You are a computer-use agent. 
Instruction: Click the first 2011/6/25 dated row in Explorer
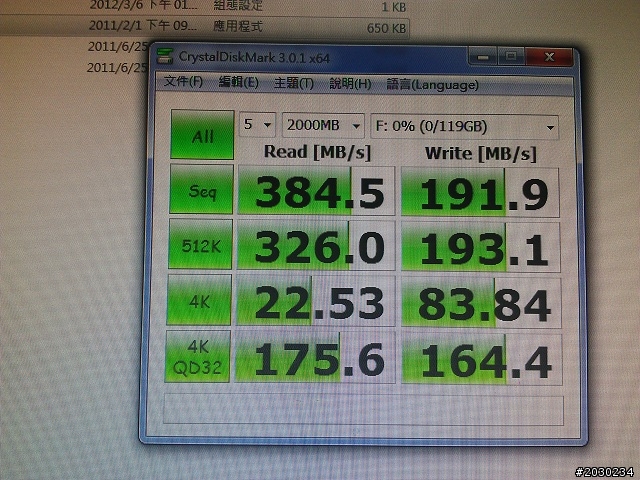pyautogui.click(x=117, y=47)
